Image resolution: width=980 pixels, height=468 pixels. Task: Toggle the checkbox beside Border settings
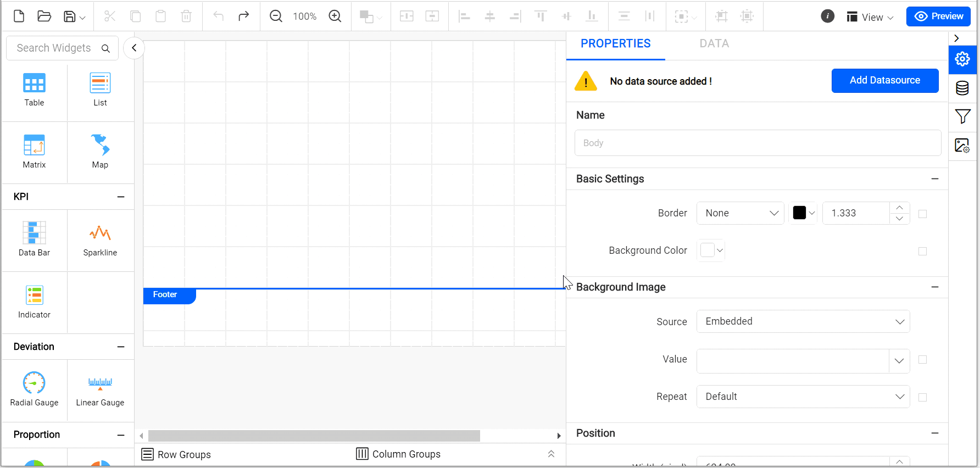pyautogui.click(x=922, y=214)
